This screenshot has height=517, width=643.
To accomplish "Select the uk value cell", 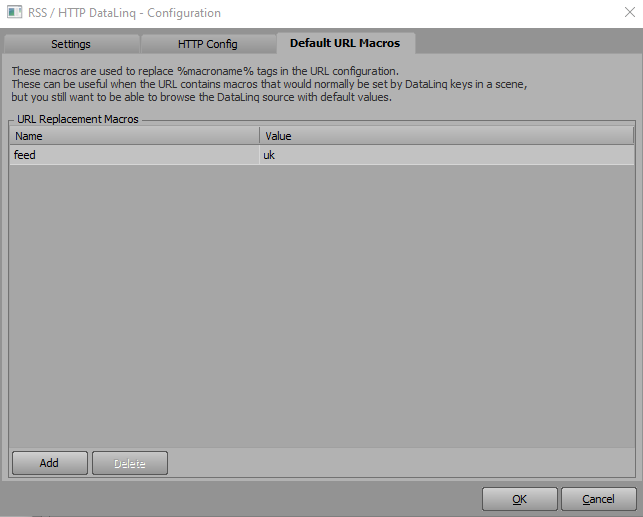I will click(x=447, y=155).
